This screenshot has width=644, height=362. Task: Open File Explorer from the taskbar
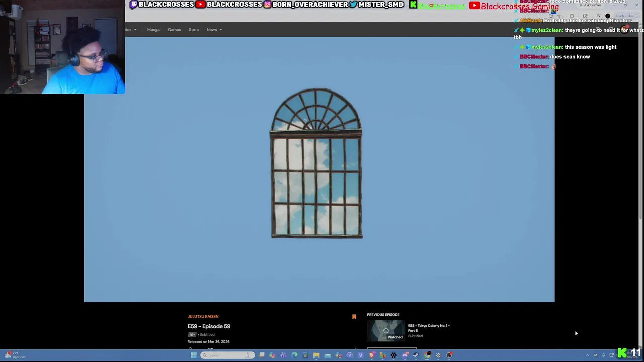316,355
